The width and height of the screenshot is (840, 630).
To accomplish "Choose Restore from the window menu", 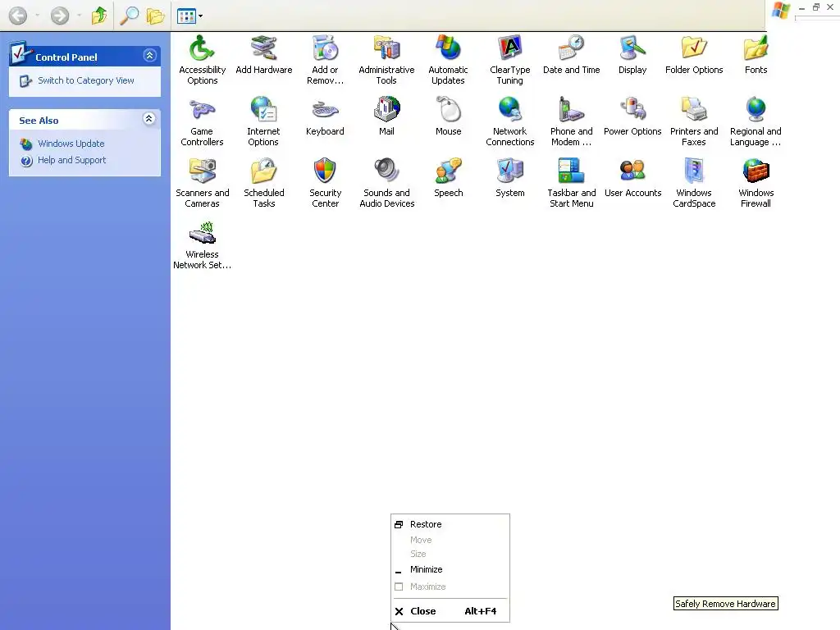I will 450,524.
